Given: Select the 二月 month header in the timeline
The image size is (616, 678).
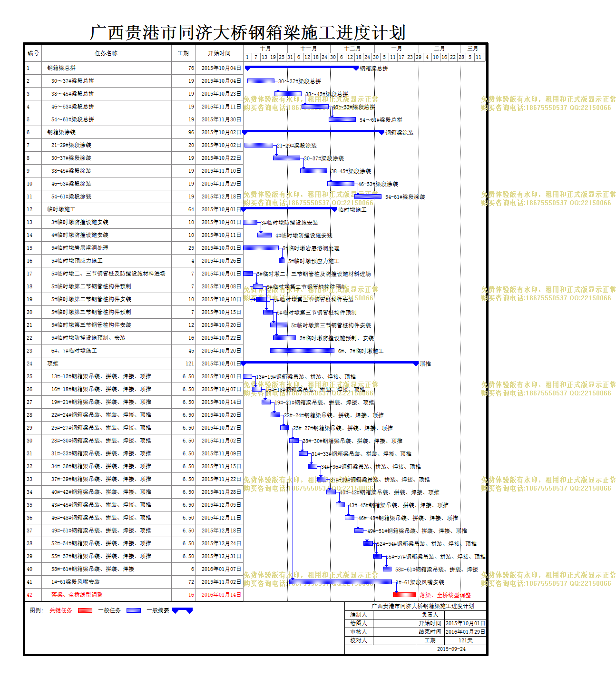Looking at the screenshot, I should [x=440, y=49].
